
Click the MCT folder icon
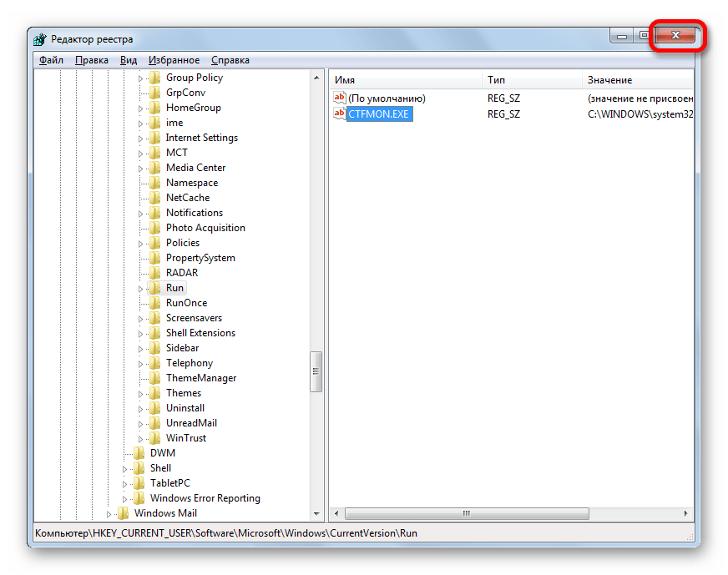[155, 153]
